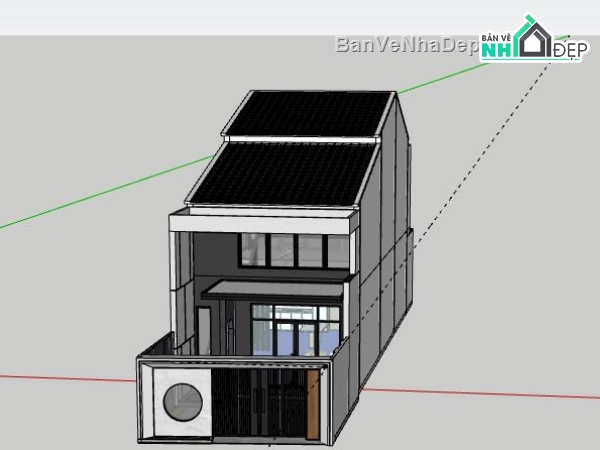
Task: Click the BanVeNhaDep watermark text
Action: pos(405,45)
